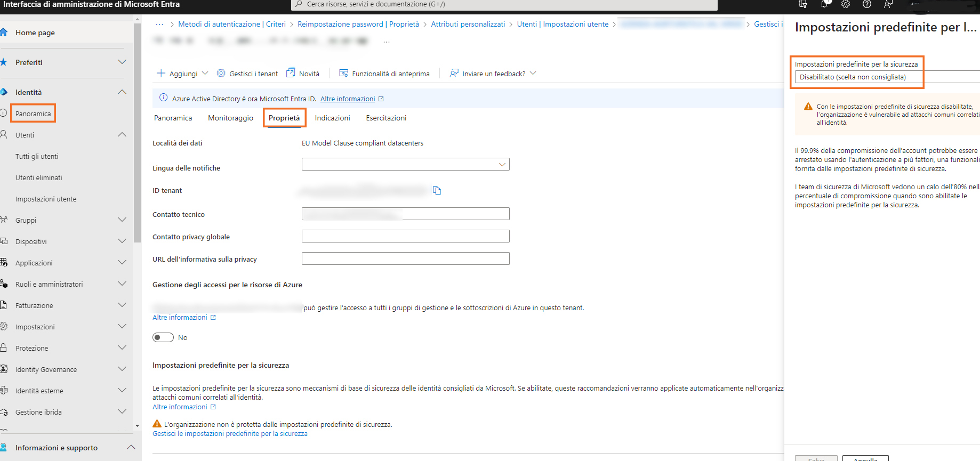Collapse the Informazioni e supporto chevron
Image resolution: width=980 pixels, height=461 pixels.
[x=131, y=447]
